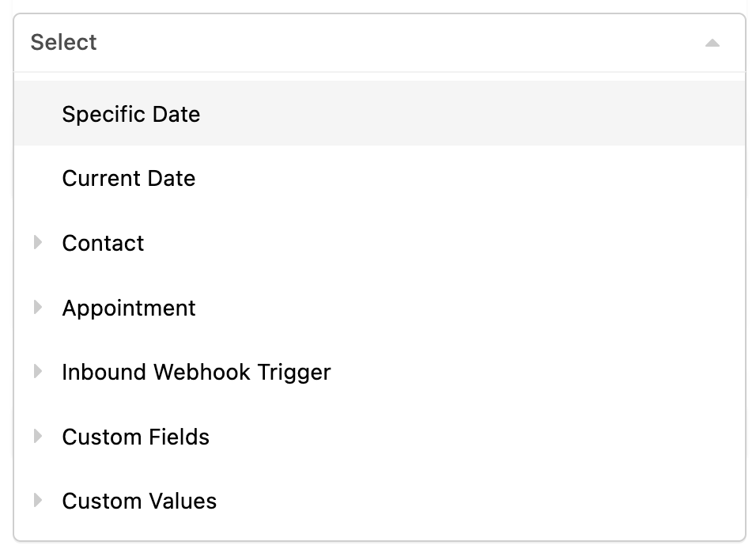Collapse the dropdown using the up caret

point(712,44)
